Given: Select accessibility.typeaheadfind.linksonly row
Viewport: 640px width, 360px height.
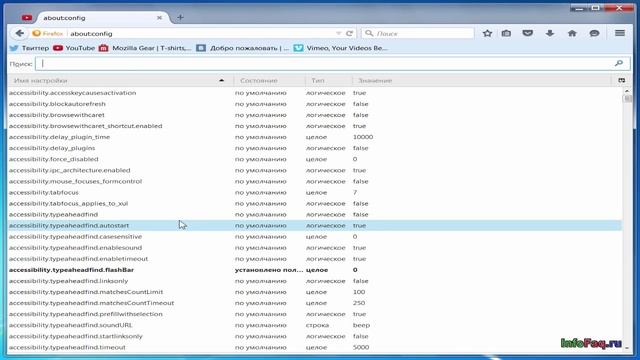Looking at the screenshot, I should coord(315,281).
